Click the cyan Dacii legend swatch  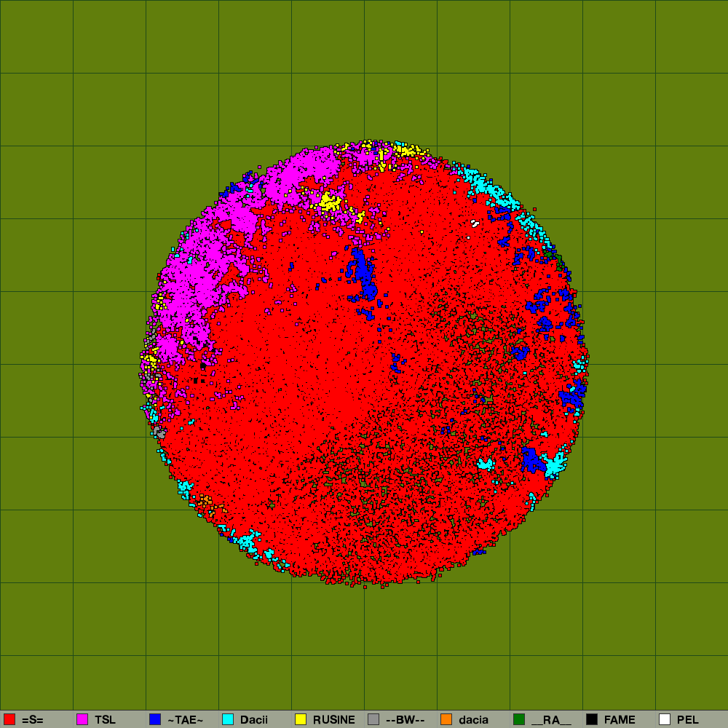click(228, 719)
